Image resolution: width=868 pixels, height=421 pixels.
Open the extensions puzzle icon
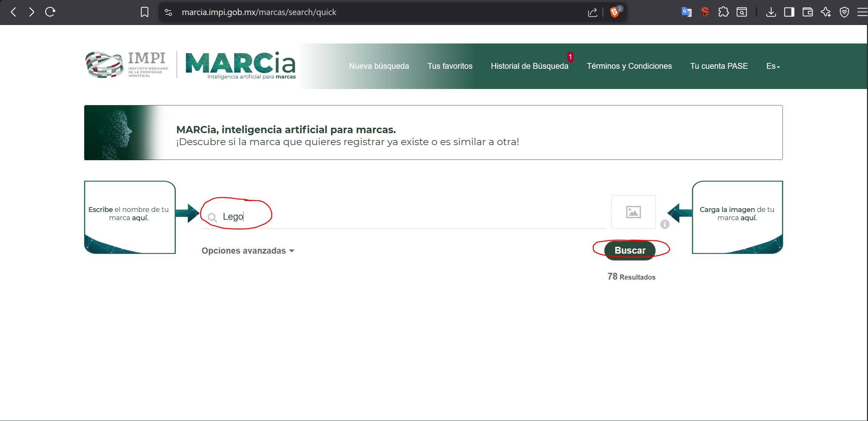click(723, 12)
